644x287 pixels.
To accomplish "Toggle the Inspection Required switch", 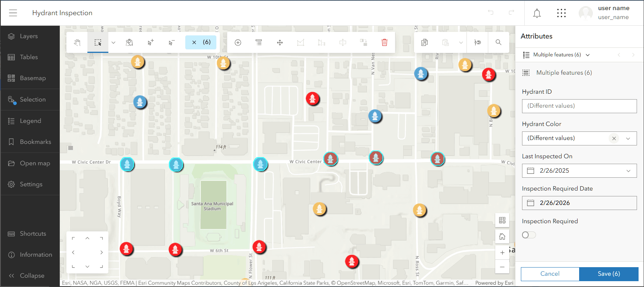I will (x=529, y=235).
